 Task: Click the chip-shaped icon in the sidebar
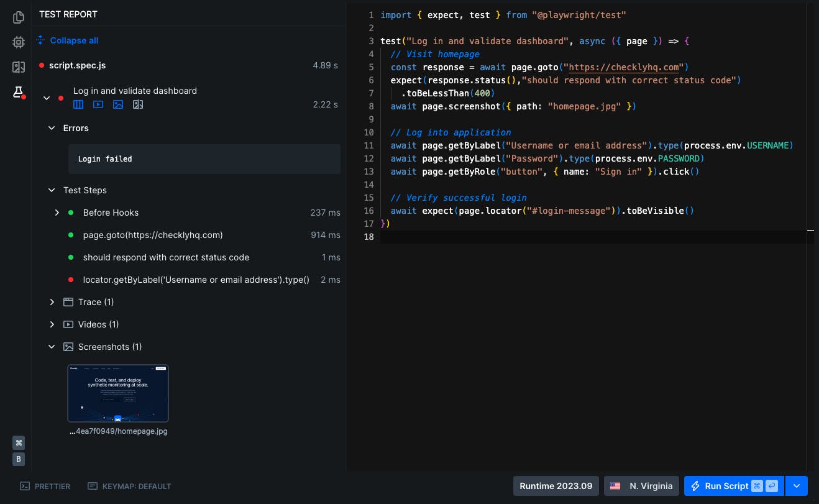pos(19,42)
